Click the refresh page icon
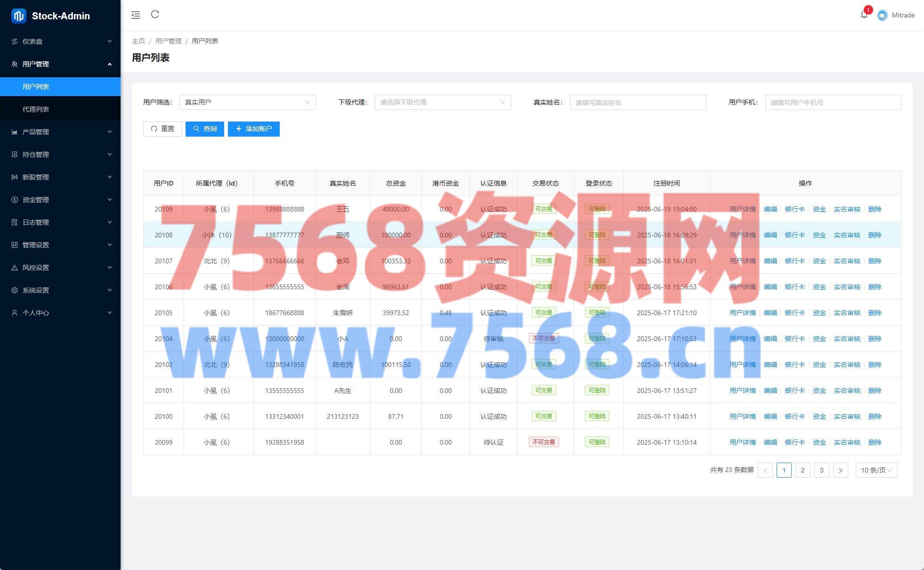Viewport: 924px width, 570px height. (155, 15)
